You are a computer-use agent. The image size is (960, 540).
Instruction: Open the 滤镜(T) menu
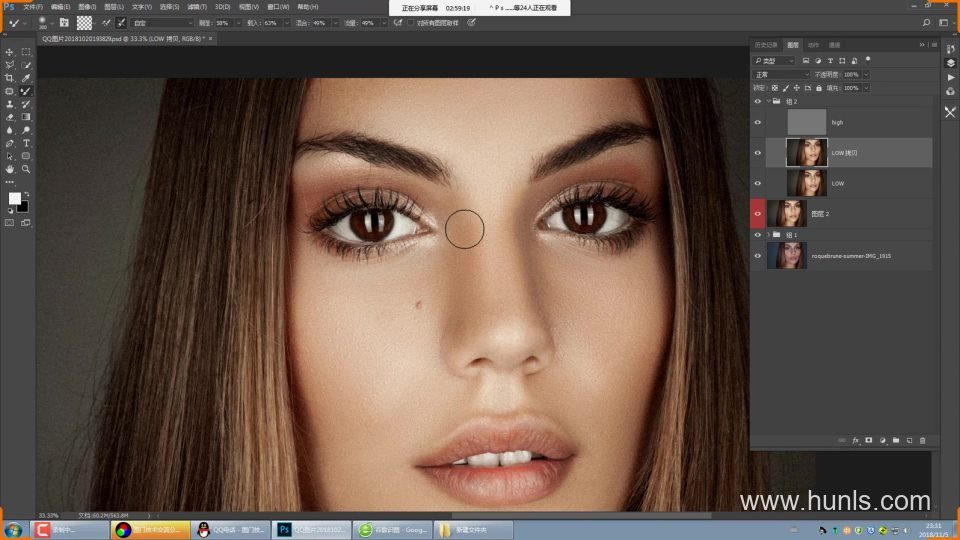[197, 7]
